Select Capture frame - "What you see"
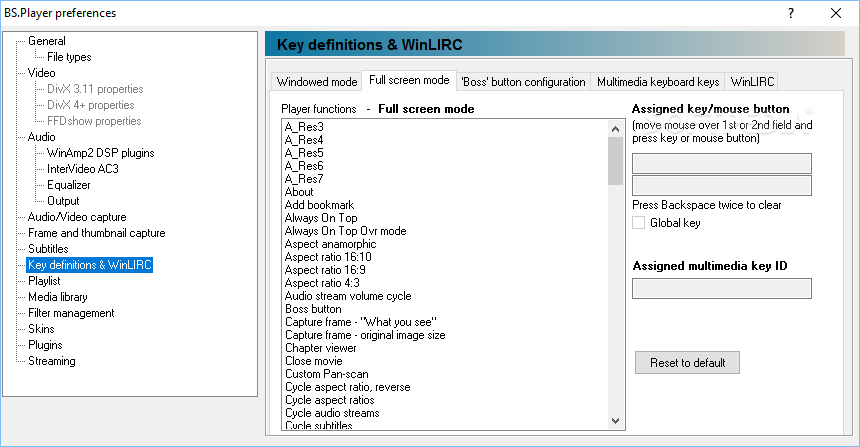 click(361, 322)
